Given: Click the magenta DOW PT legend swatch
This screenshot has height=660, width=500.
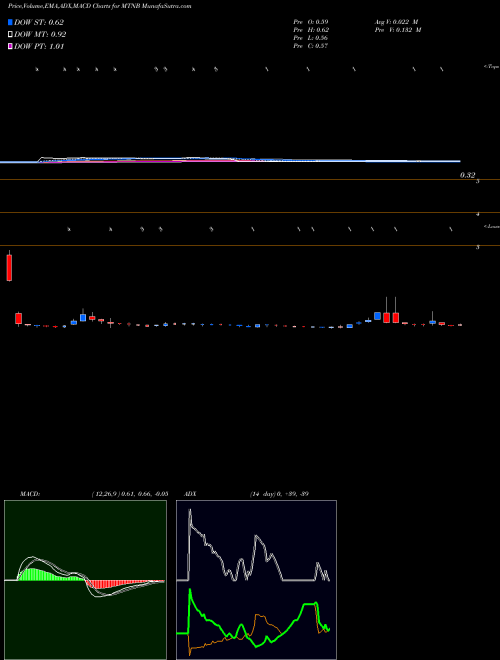Looking at the screenshot, I should pos(10,47).
